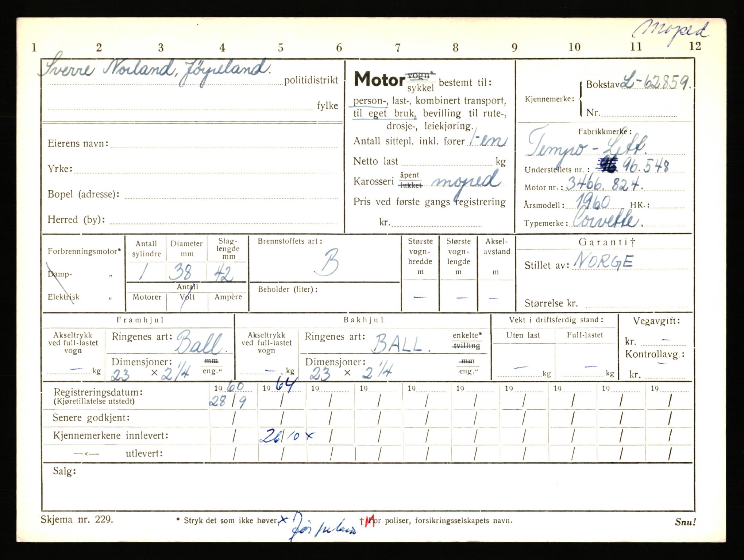Click 'Beholder (liter):' label
This screenshot has width=744, height=560.
(x=288, y=289)
